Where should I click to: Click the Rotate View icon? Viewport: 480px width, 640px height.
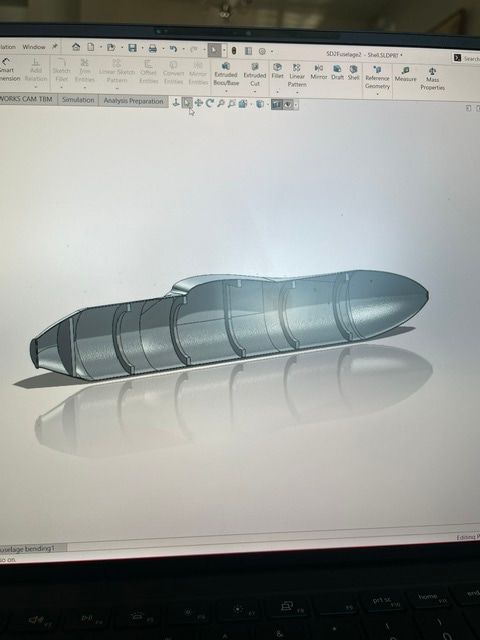pos(209,103)
